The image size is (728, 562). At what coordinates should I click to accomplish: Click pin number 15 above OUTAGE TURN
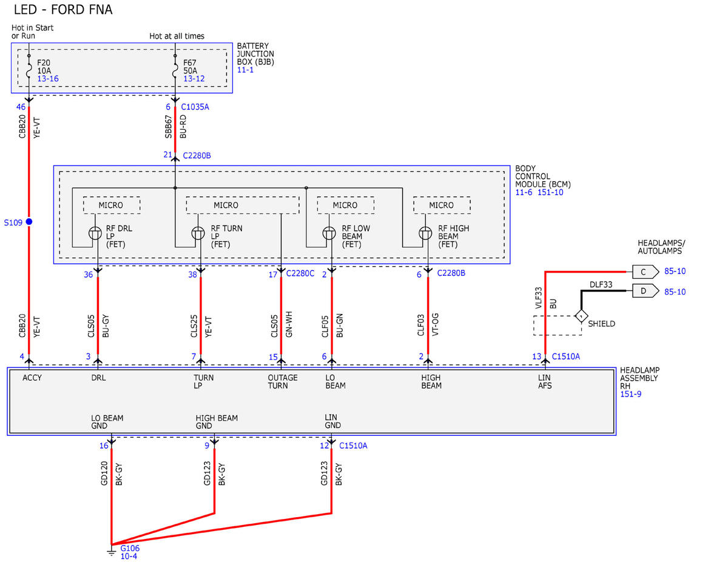pyautogui.click(x=274, y=356)
